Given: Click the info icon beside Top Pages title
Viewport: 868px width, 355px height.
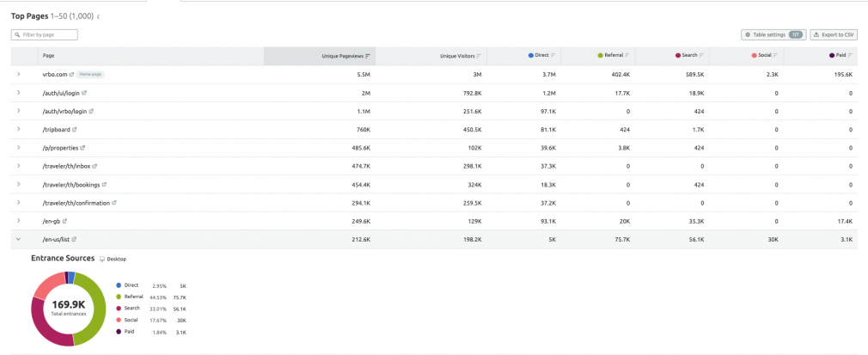Looking at the screenshot, I should [x=98, y=16].
